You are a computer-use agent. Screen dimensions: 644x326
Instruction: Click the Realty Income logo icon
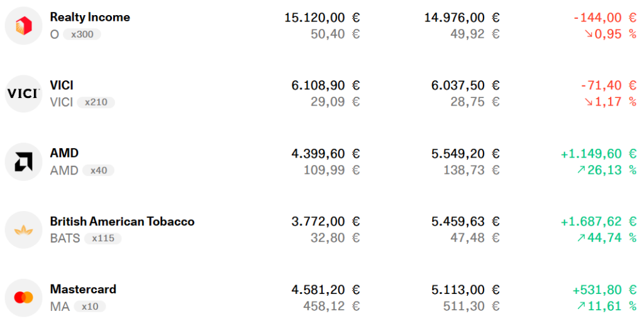[x=23, y=26]
